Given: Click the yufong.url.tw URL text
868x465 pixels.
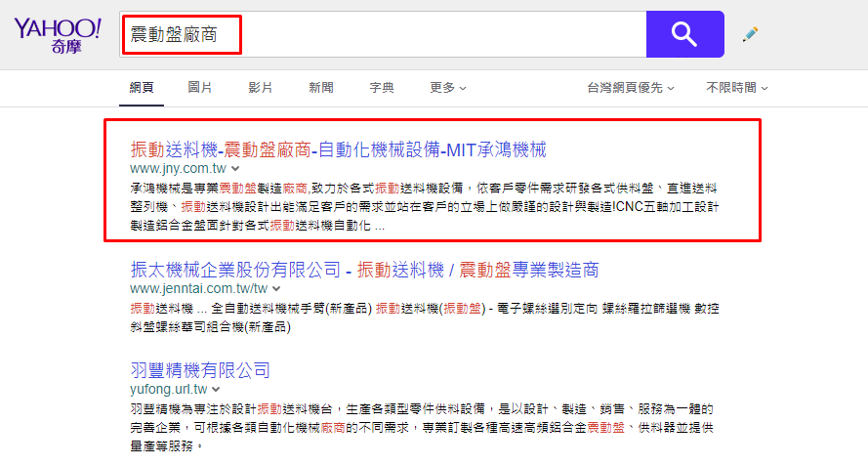Looking at the screenshot, I should pos(169,389).
